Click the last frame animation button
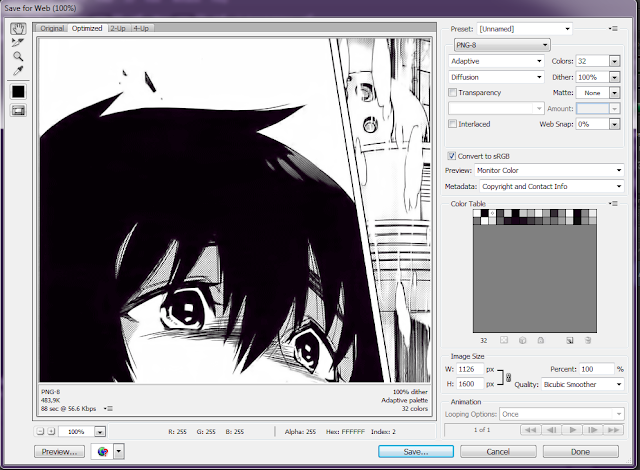The width and height of the screenshot is (640, 470). 613,430
